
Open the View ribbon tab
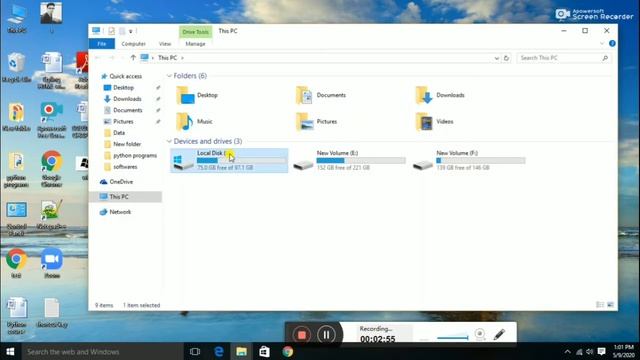165,44
